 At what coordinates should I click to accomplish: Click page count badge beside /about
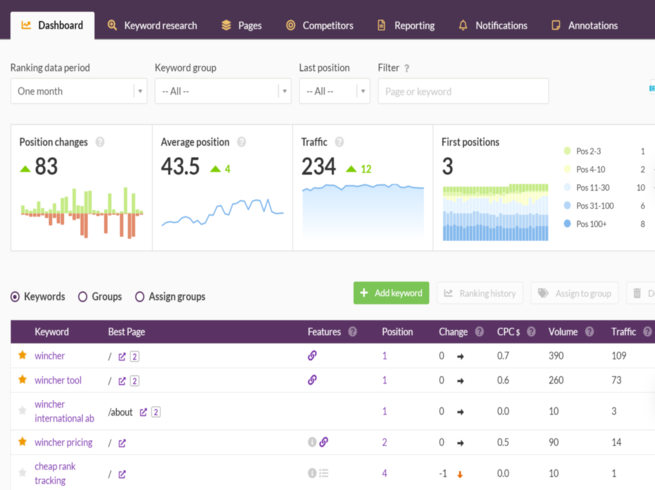coord(156,412)
